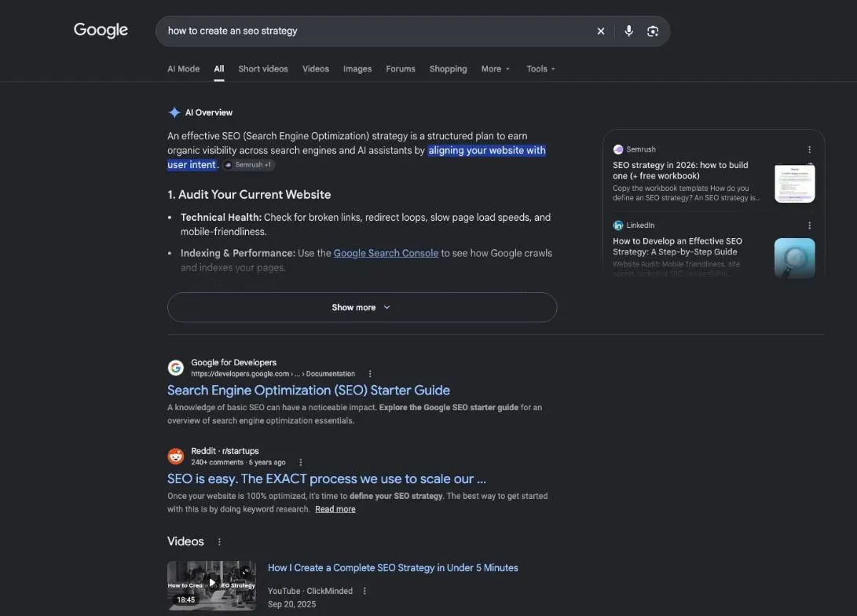This screenshot has width=857, height=616.
Task: Open three-dot menu beside Videos heading
Action: coord(219,541)
